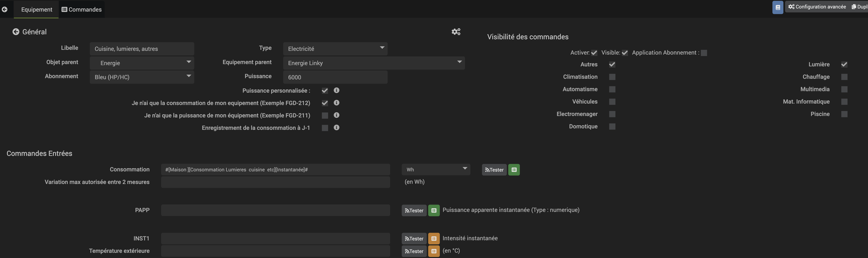
Task: Select the Equipement tab
Action: (x=36, y=10)
